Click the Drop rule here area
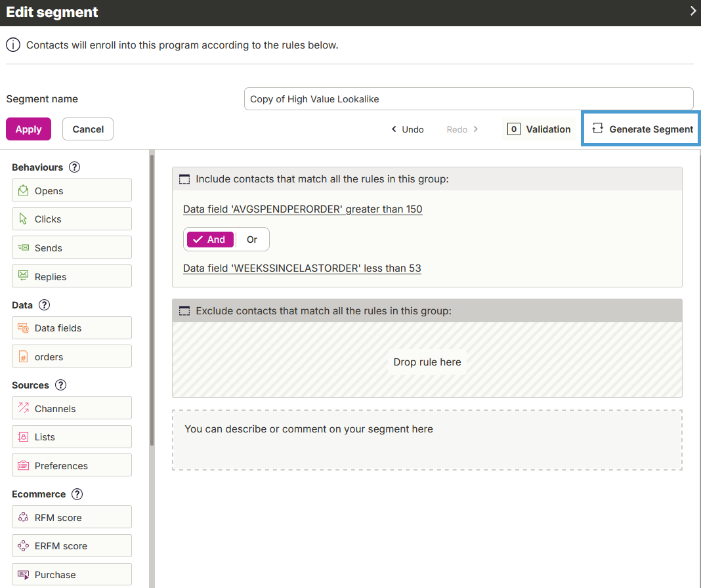Screen dimensions: 701x588 point(427,362)
